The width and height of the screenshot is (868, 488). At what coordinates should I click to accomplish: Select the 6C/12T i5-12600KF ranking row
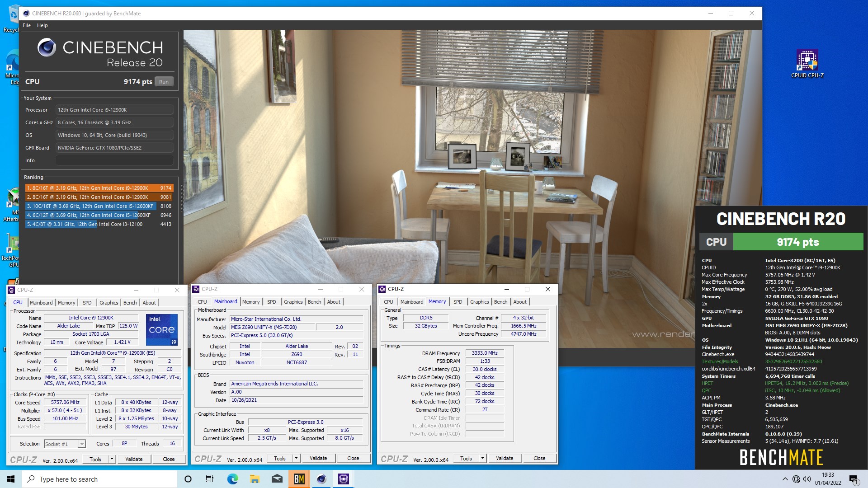click(99, 215)
